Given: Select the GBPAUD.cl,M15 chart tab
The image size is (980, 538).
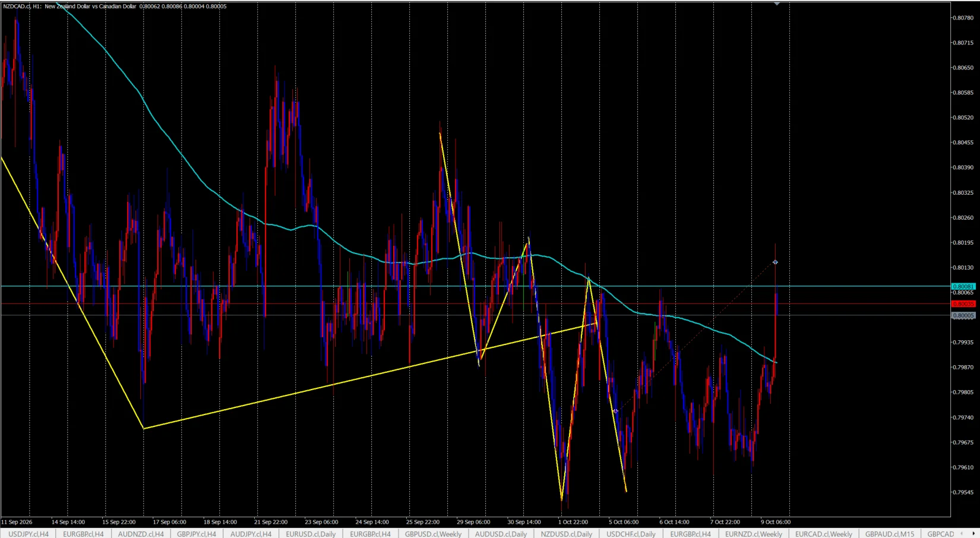Looking at the screenshot, I should coord(890,534).
